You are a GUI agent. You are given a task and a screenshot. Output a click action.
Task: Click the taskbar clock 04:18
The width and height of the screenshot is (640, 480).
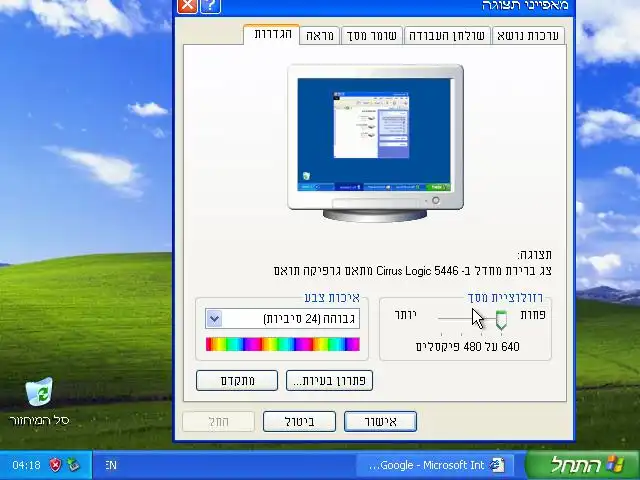pyautogui.click(x=27, y=465)
